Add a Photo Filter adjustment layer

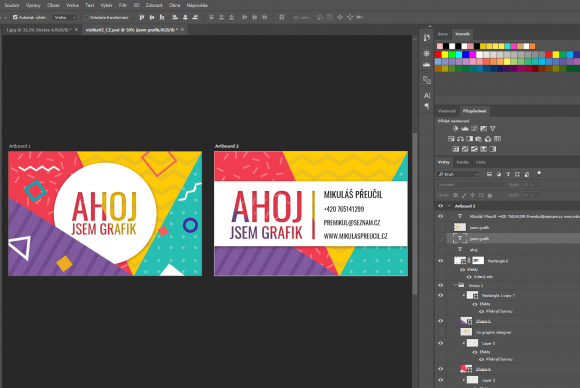click(x=479, y=139)
